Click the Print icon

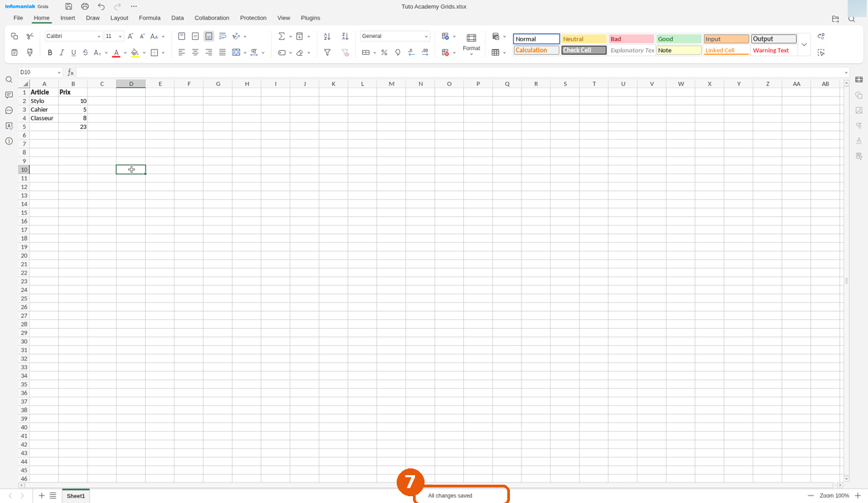click(85, 6)
